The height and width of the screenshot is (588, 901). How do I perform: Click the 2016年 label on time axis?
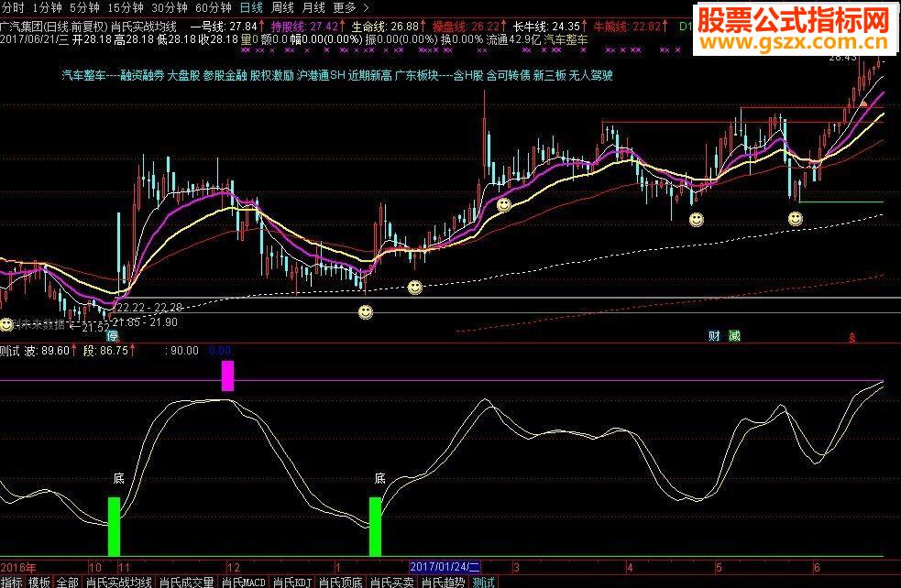point(17,567)
